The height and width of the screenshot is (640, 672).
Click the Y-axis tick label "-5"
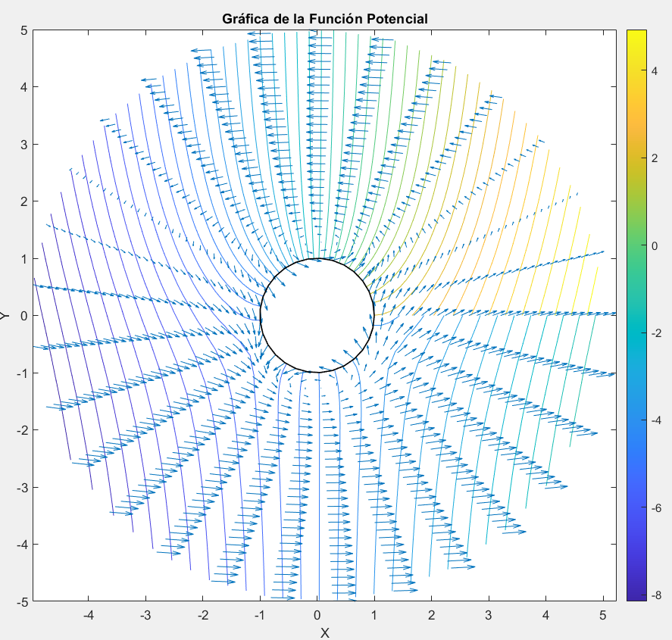[21, 602]
